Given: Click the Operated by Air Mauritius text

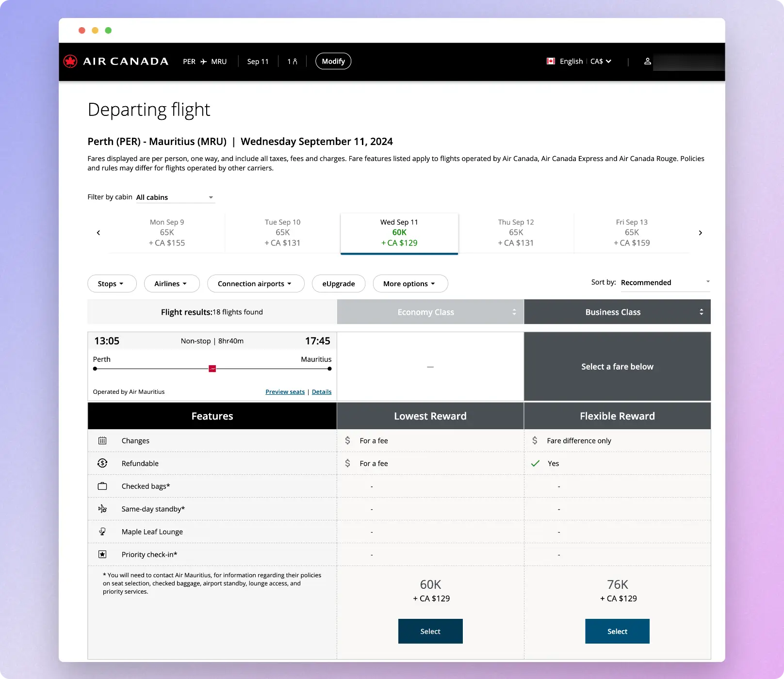Looking at the screenshot, I should (129, 392).
